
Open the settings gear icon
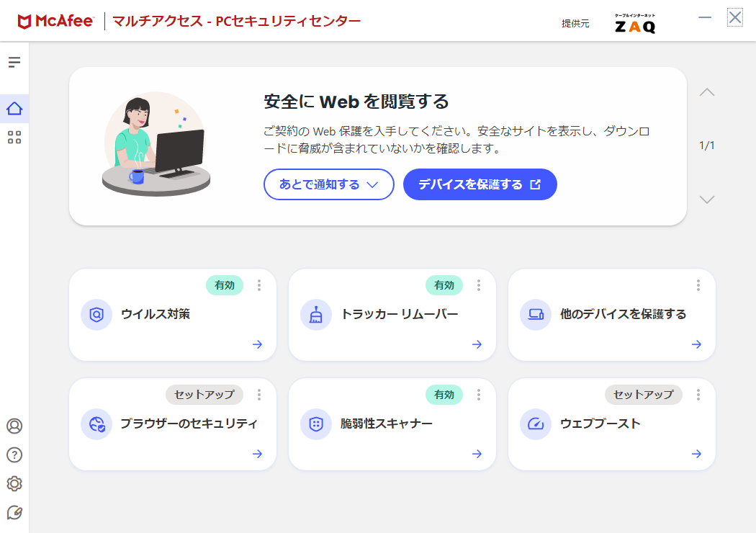pos(14,484)
